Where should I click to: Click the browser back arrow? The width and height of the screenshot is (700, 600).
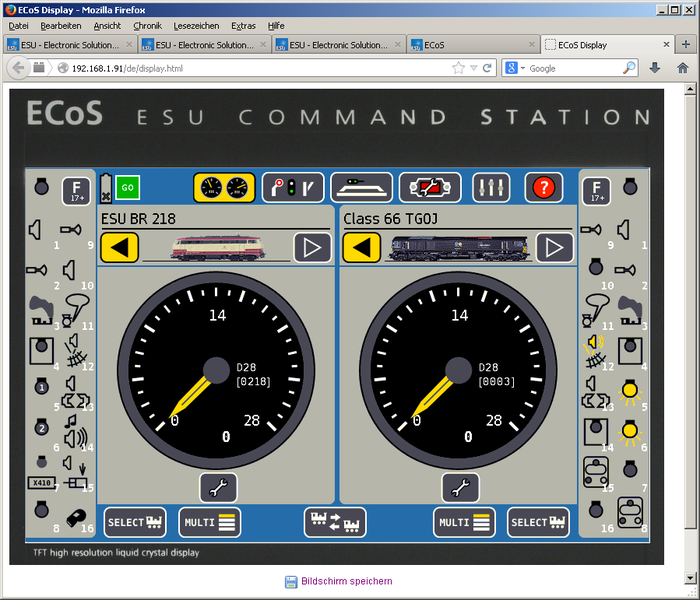18,68
